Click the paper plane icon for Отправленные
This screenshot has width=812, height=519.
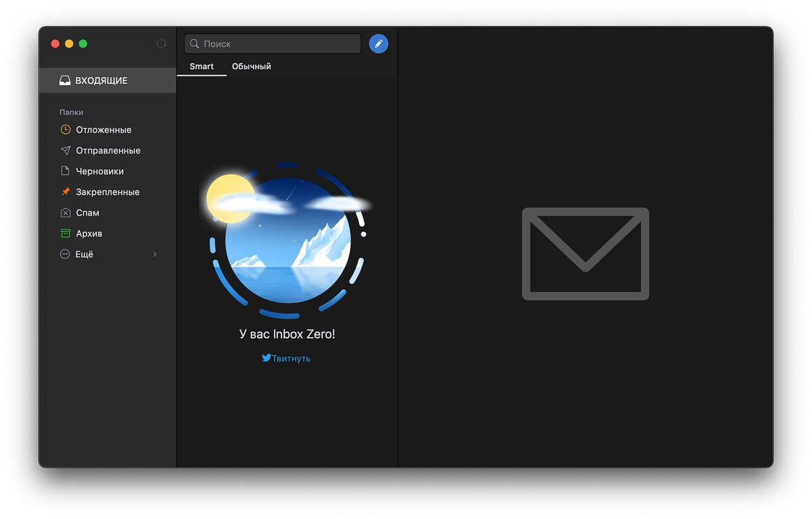65,150
